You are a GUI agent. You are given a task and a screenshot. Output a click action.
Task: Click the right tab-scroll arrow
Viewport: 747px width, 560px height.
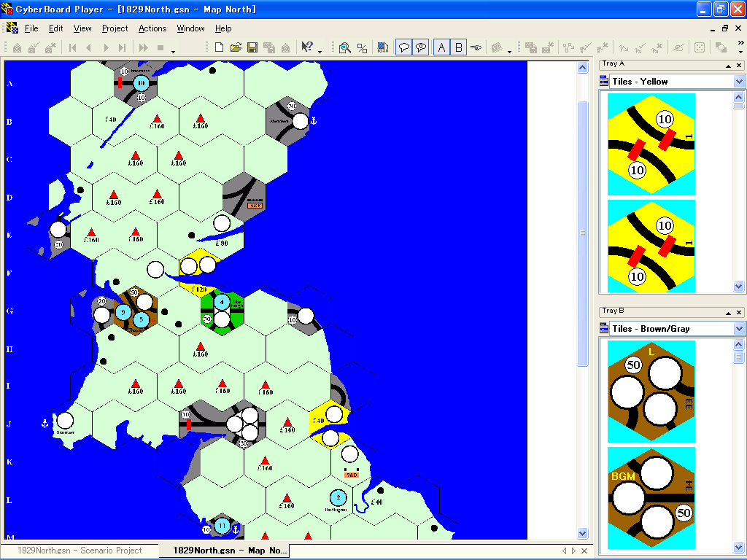(x=573, y=551)
